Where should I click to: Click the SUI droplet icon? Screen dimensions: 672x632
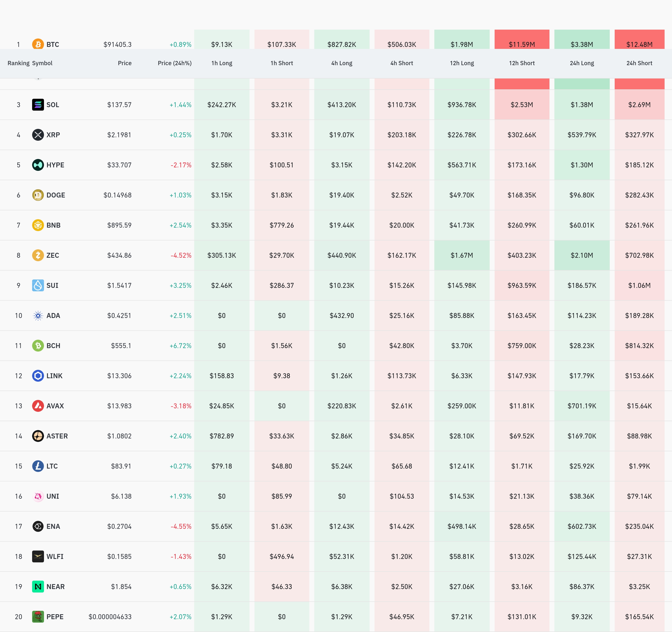pyautogui.click(x=38, y=285)
